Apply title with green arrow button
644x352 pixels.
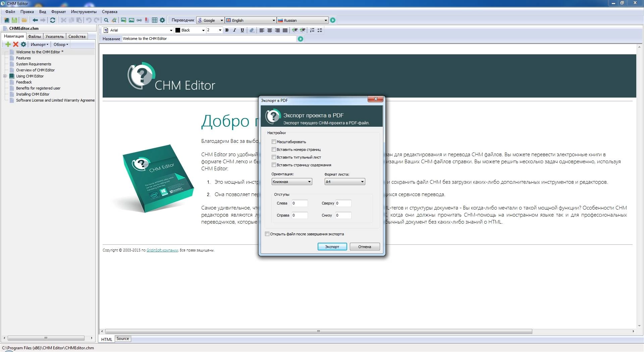(x=301, y=39)
